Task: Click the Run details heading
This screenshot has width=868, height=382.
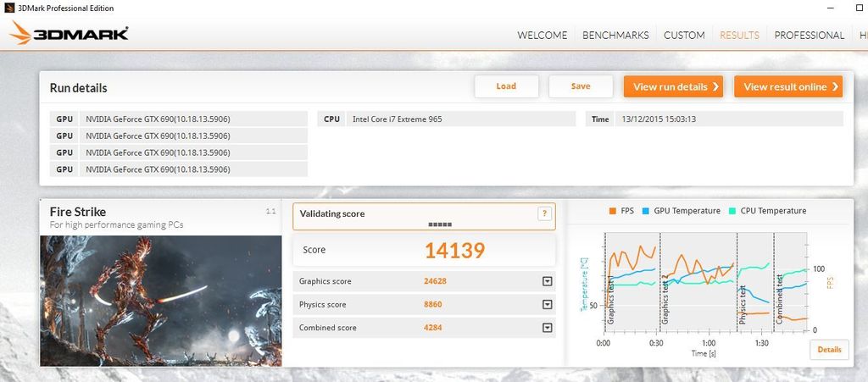Action: point(79,88)
